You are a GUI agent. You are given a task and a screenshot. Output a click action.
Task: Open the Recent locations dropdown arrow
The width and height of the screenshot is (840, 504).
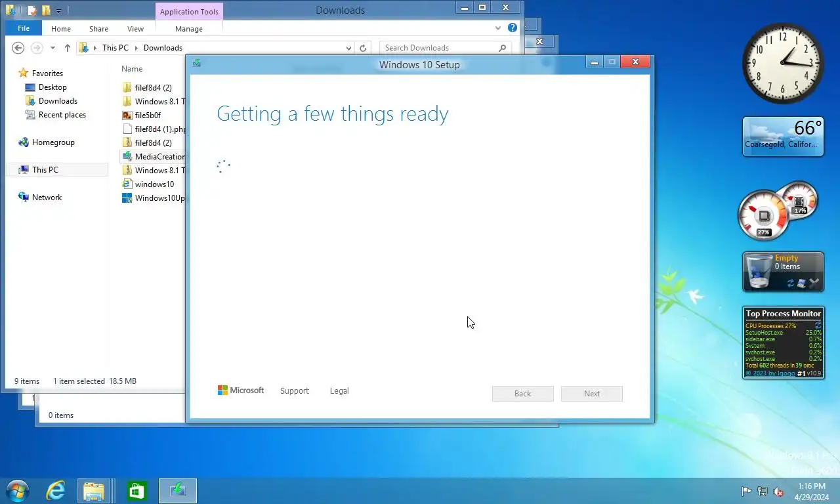pos(52,48)
